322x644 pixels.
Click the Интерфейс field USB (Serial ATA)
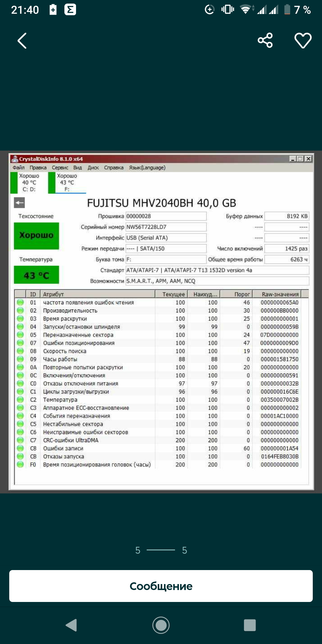click(166, 238)
